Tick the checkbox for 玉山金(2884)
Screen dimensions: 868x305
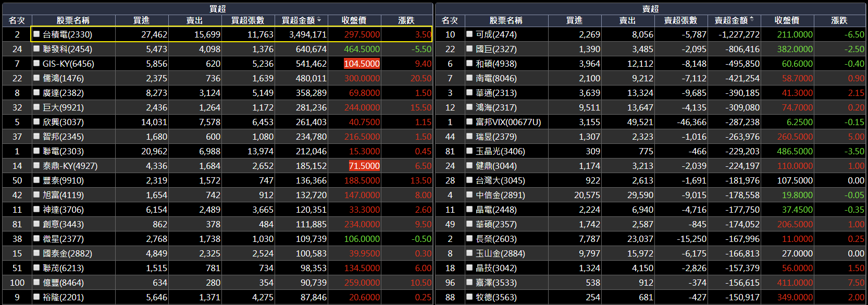tap(469, 253)
